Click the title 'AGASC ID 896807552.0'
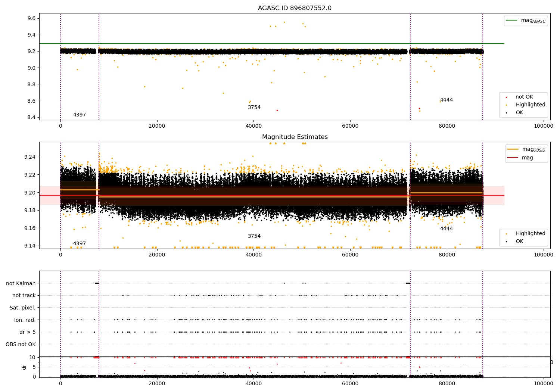 tap(295, 8)
